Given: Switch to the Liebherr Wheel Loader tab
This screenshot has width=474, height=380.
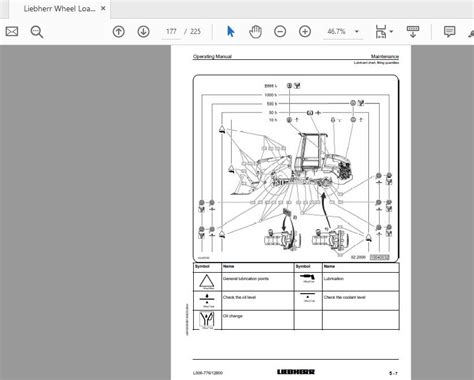Looking at the screenshot, I should tap(59, 9).
